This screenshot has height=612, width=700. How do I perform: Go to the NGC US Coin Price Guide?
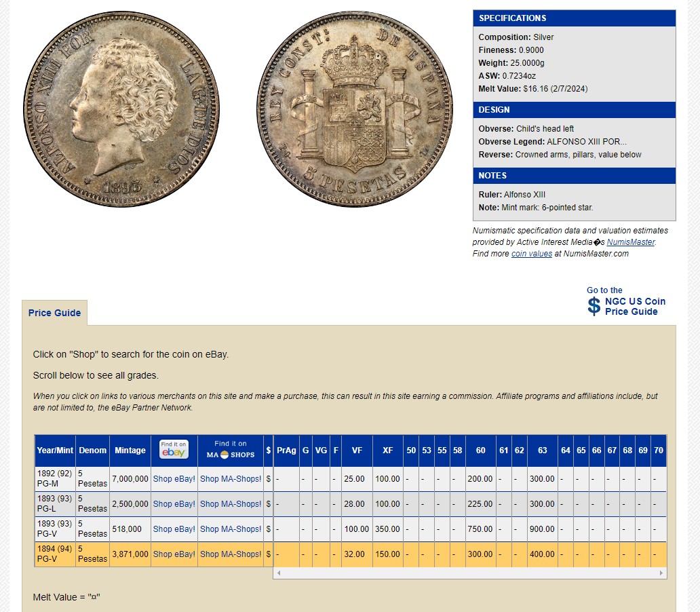[634, 307]
